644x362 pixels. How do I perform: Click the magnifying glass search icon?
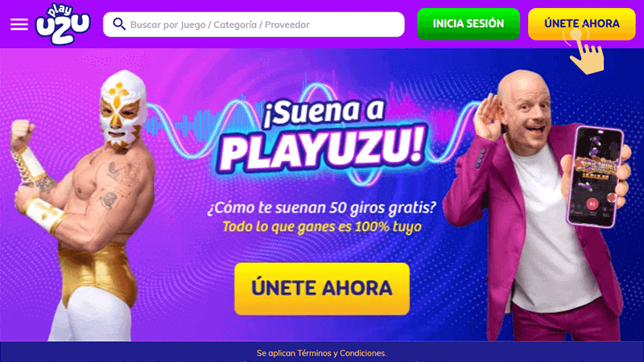click(x=119, y=24)
